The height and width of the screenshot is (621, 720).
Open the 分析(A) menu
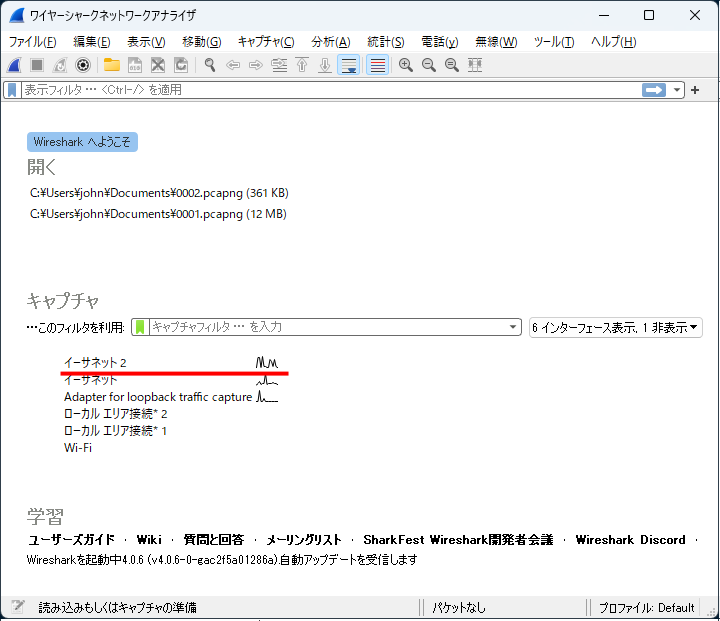coord(331,42)
